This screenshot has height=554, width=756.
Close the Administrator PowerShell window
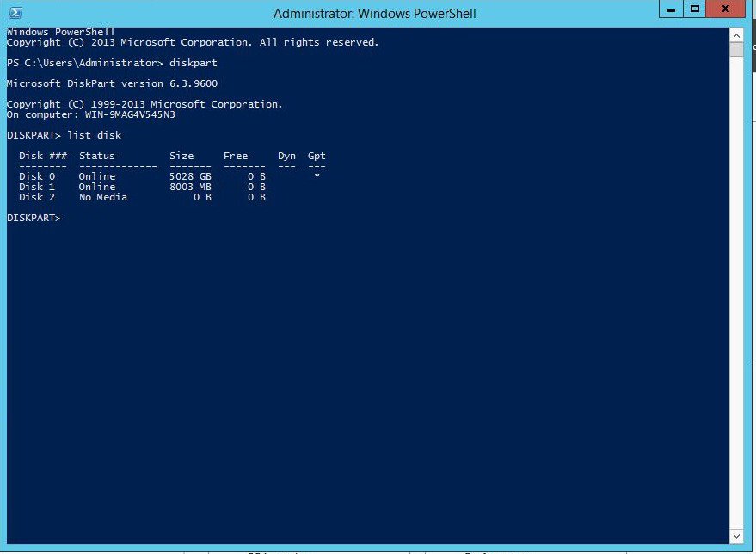click(728, 9)
